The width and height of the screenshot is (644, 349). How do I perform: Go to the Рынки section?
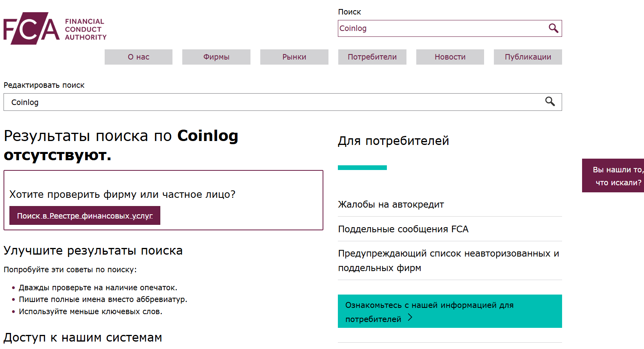[294, 57]
